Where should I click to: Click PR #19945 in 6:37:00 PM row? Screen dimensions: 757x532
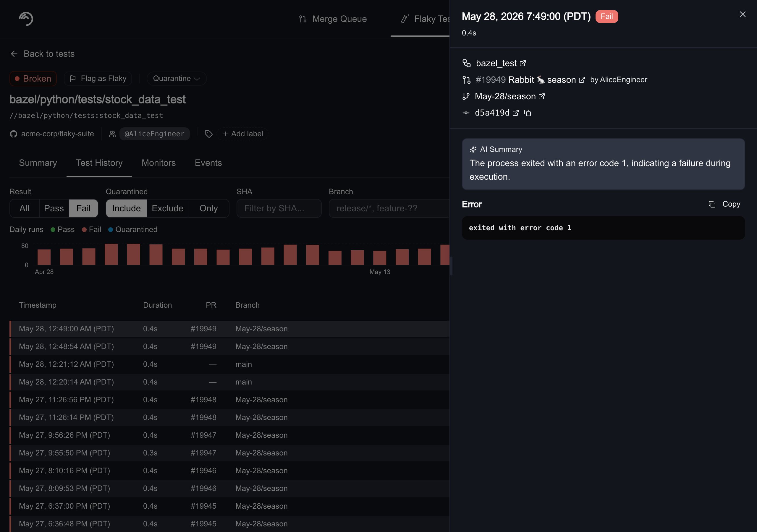(x=203, y=506)
